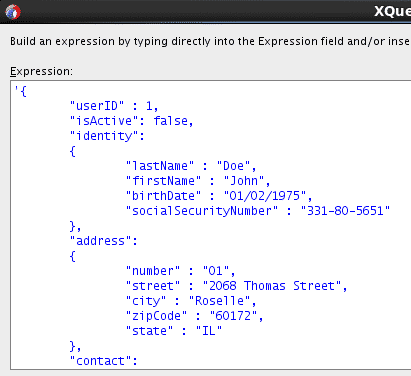Click the "number" : "01" line

click(180, 271)
